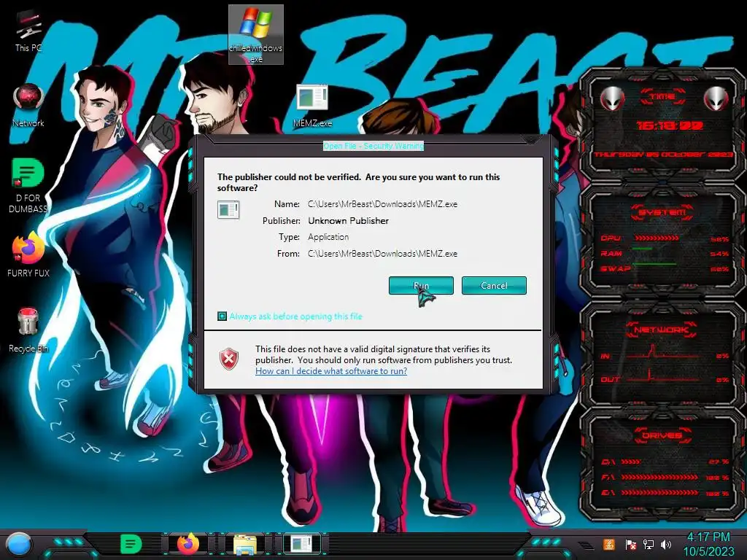Click the Name path C:\Users\MrBeast\Downloads\MEMZ.exe
747x560 pixels.
382,204
